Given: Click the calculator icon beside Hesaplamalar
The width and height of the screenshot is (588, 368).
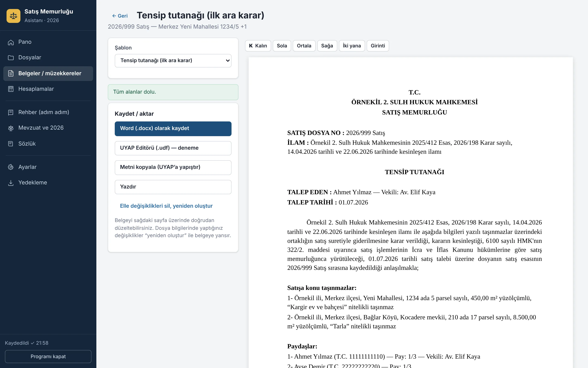Looking at the screenshot, I should point(11,89).
